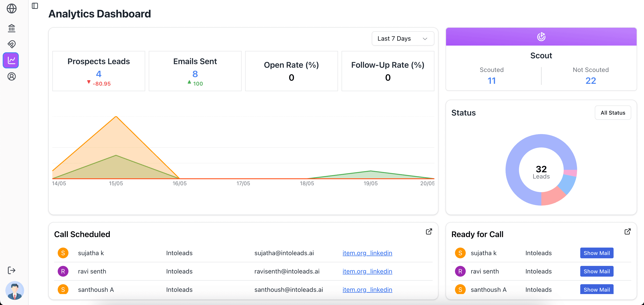The width and height of the screenshot is (644, 305).
Task: Click the user avatar photo
Action: tap(15, 290)
